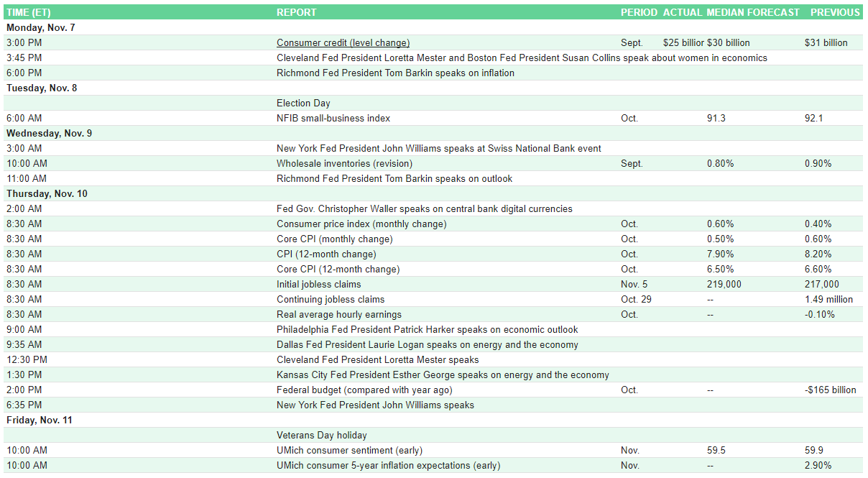Select NFIB small-business index report
The height and width of the screenshot is (478, 868).
click(333, 118)
